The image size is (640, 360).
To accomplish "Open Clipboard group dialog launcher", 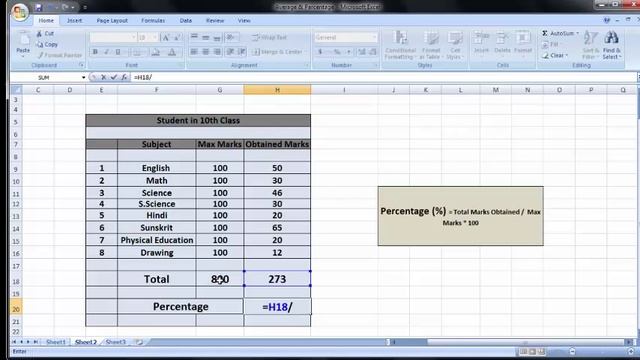I will tap(81, 65).
